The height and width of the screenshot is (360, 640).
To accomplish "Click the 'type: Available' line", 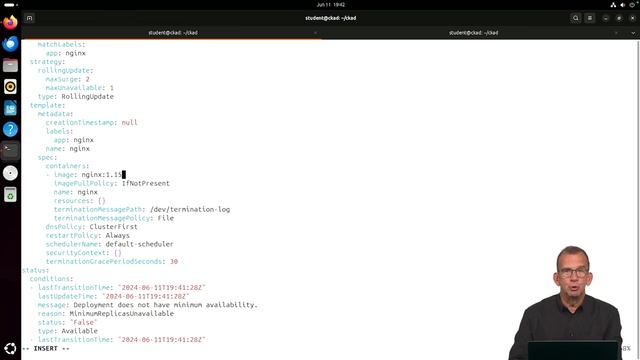I will click(67, 331).
